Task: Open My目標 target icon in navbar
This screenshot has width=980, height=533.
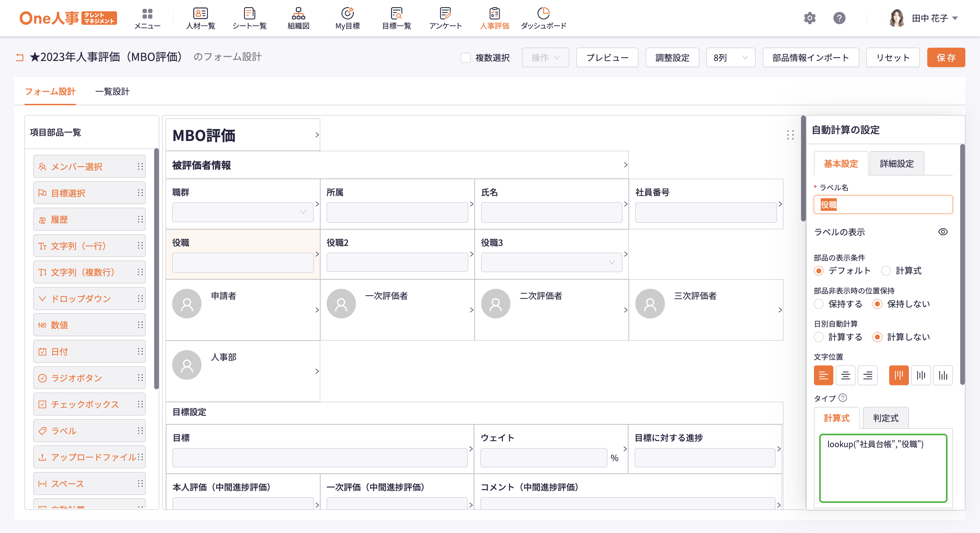Action: point(347,14)
